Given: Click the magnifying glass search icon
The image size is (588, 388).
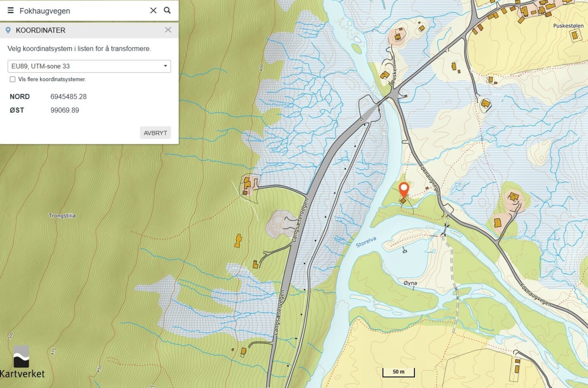Looking at the screenshot, I should 167,10.
